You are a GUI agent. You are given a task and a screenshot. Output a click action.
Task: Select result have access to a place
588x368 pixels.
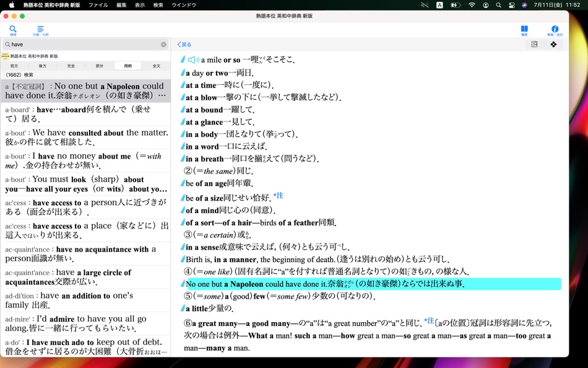tap(85, 230)
